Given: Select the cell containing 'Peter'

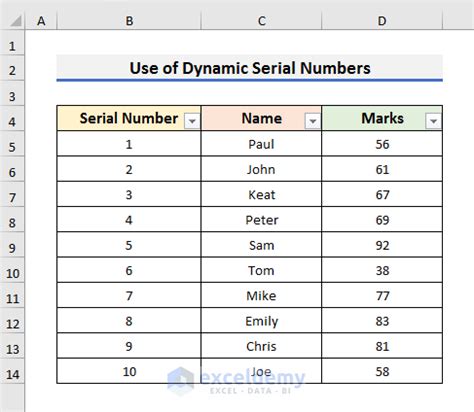Looking at the screenshot, I should pos(261,220).
